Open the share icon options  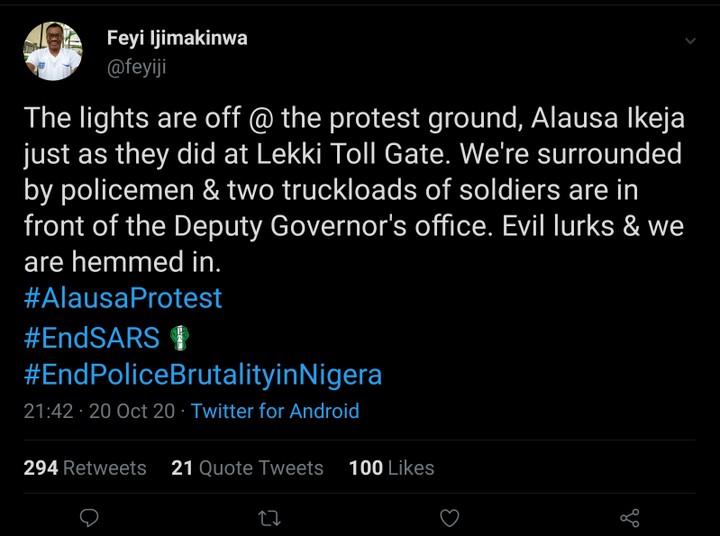(630, 518)
